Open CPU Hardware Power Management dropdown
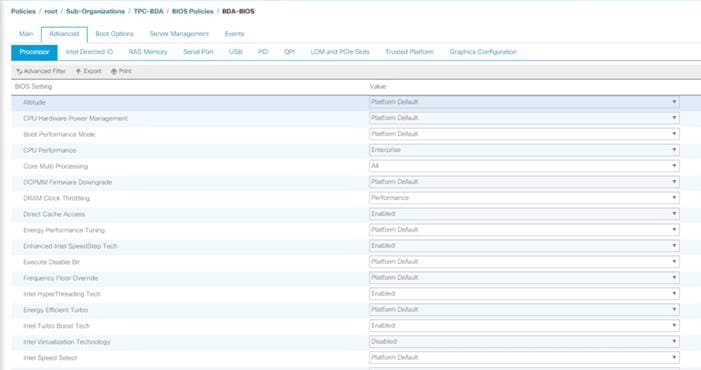Screen dimensions: 701x370 click(x=524, y=118)
